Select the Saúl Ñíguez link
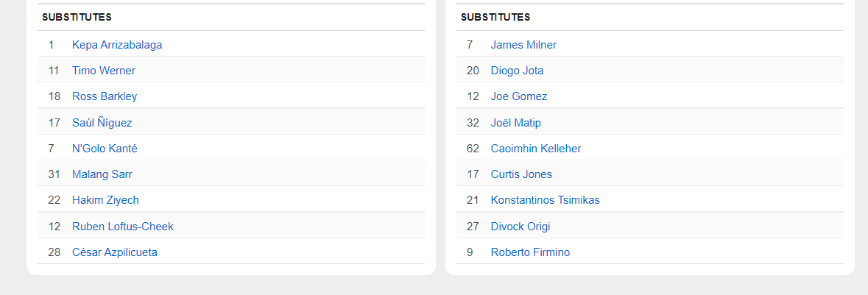Screen dimensions: 868x295 point(102,123)
